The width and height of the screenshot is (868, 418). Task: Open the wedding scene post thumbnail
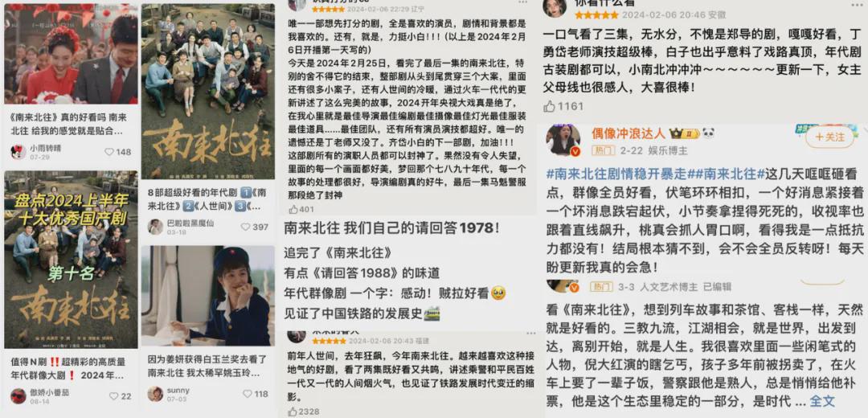pos(71,54)
